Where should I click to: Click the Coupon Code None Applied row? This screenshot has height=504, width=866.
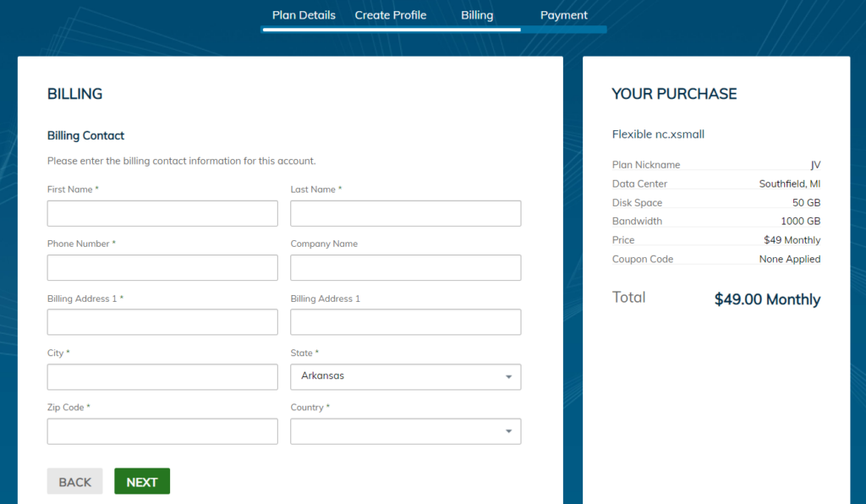(x=715, y=260)
